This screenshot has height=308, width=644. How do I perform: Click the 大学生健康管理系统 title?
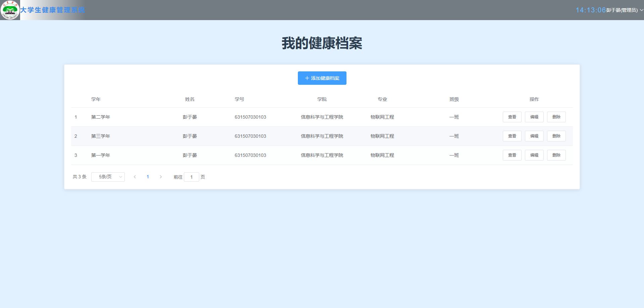click(x=53, y=10)
